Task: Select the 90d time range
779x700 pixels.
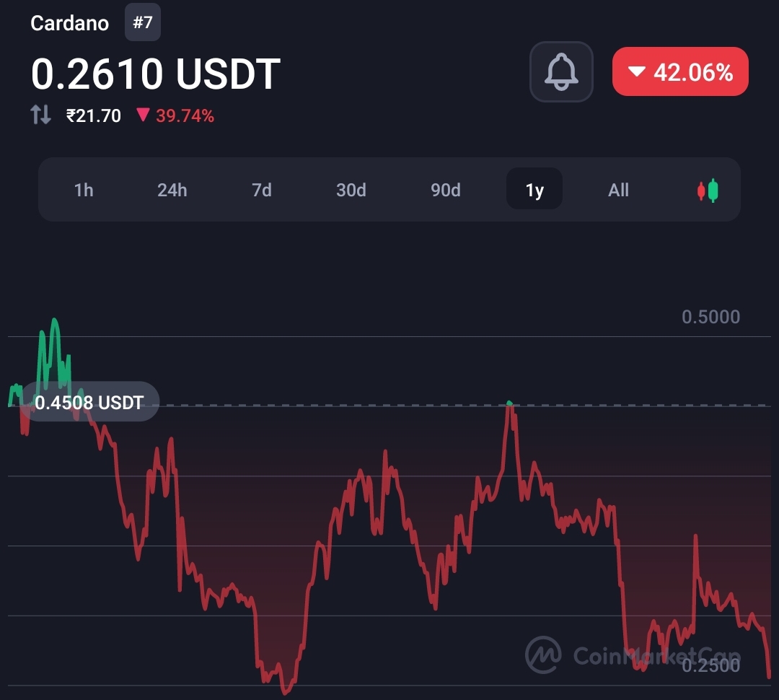Action: tap(446, 190)
